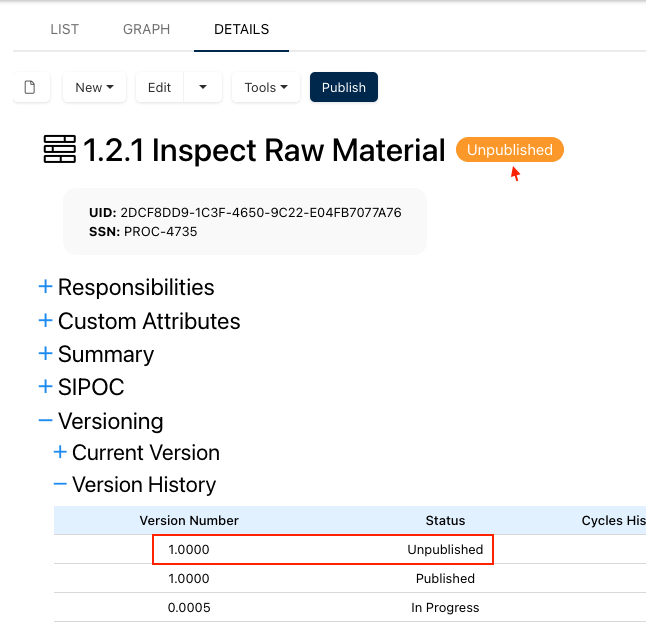Click the orange Unpublished status badge
Image resolution: width=646 pixels, height=625 pixels.
click(x=510, y=150)
